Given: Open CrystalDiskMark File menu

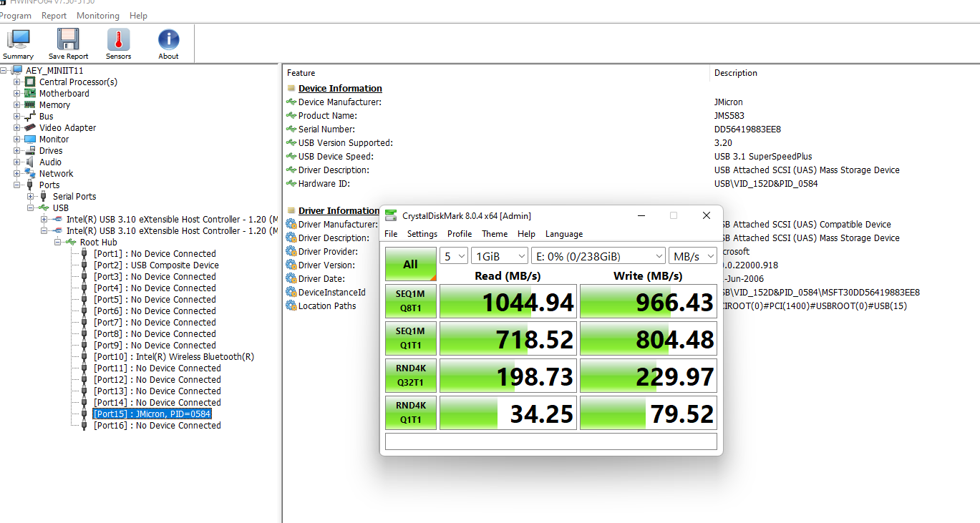Looking at the screenshot, I should click(391, 234).
